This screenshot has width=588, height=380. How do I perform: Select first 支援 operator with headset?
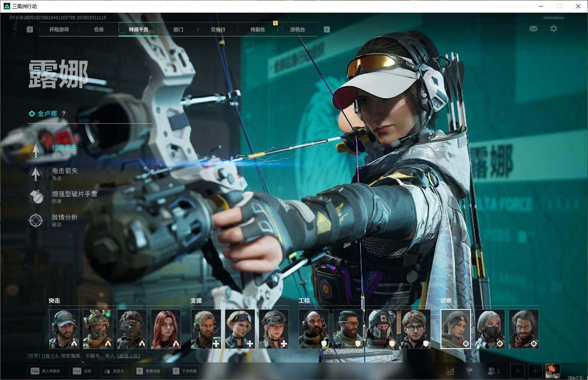pyautogui.click(x=206, y=329)
